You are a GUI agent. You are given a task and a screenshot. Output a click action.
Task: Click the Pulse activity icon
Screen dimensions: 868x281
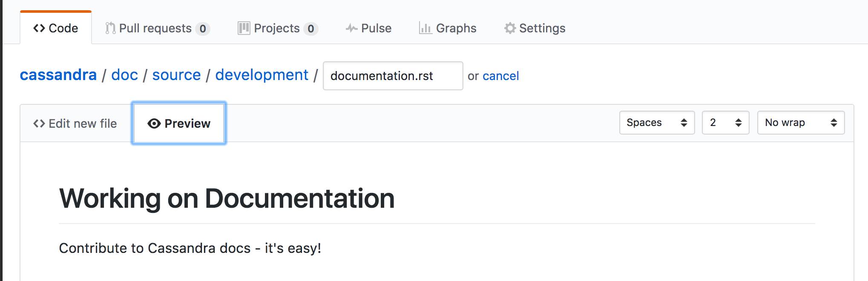(x=351, y=28)
